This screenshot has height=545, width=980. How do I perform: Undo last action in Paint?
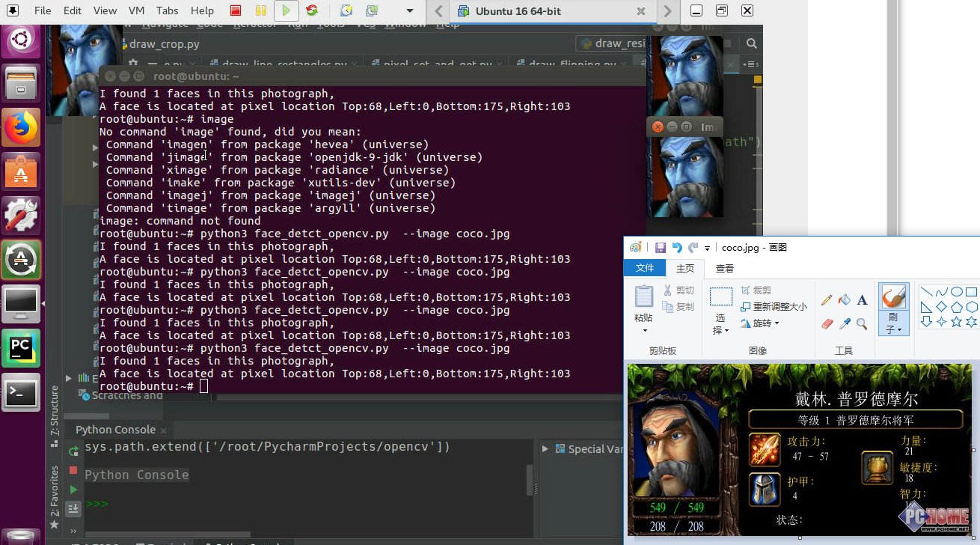coord(677,248)
